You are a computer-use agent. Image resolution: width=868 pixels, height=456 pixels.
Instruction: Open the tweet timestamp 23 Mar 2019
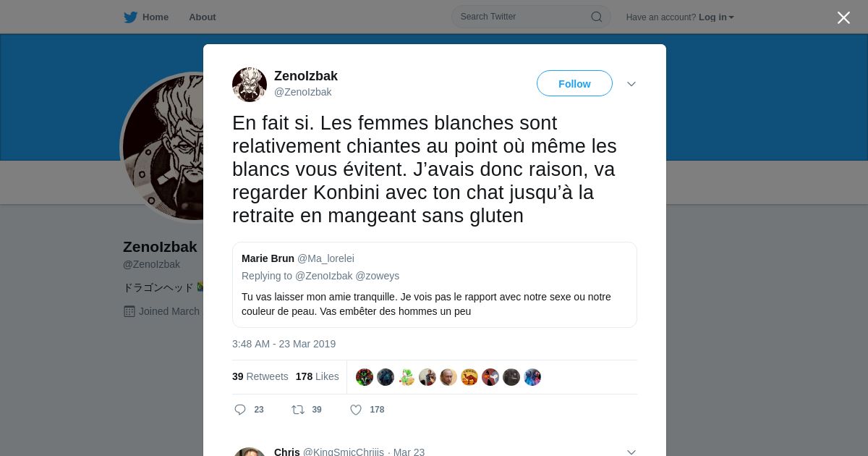284,344
